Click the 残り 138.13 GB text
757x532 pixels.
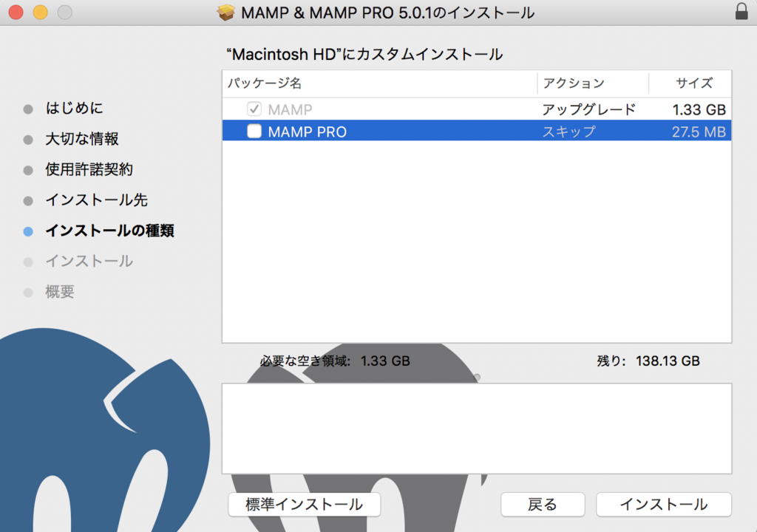tap(648, 361)
